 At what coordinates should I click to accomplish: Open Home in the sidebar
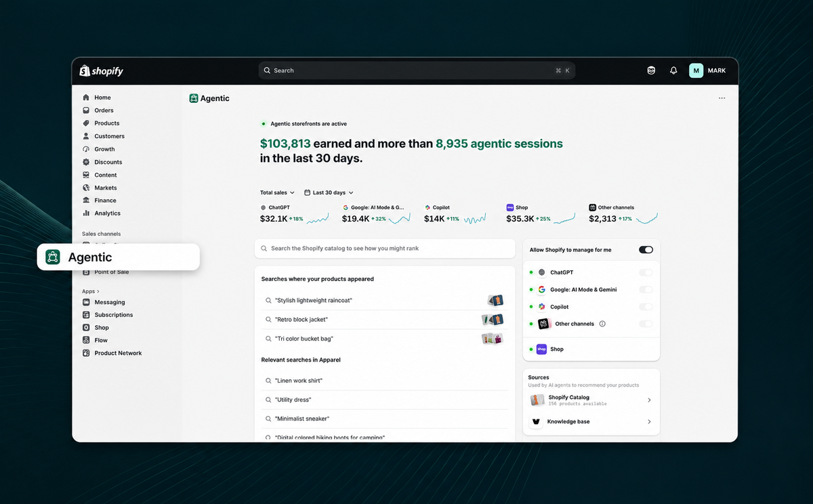coord(103,98)
